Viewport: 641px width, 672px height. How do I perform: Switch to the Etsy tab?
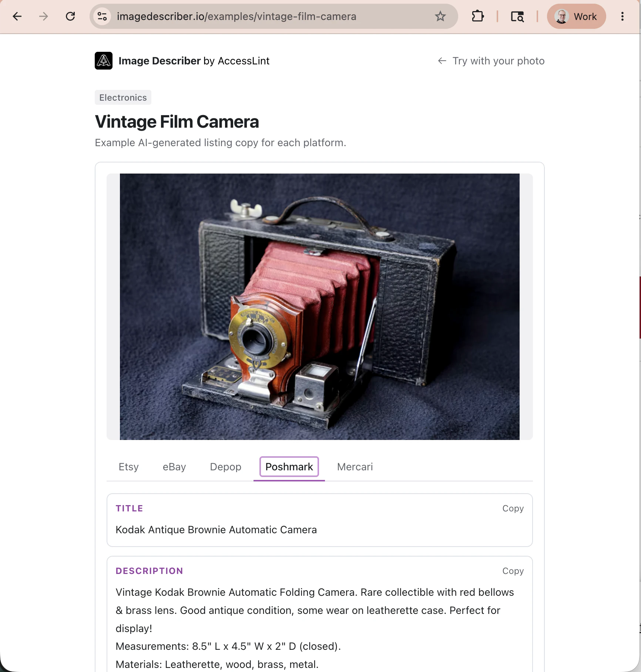click(x=128, y=467)
